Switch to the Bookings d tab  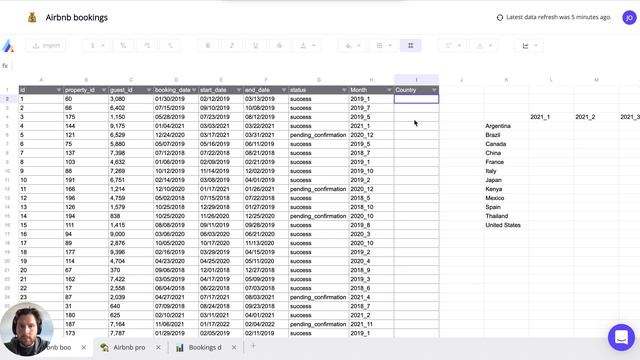[205, 347]
